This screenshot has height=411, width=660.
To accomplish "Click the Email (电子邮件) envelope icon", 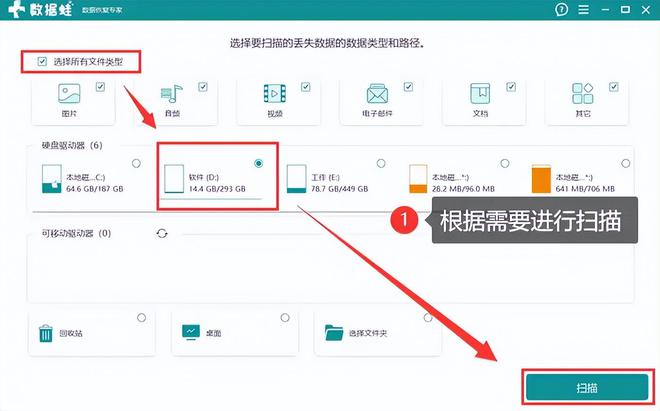I will pyautogui.click(x=377, y=93).
